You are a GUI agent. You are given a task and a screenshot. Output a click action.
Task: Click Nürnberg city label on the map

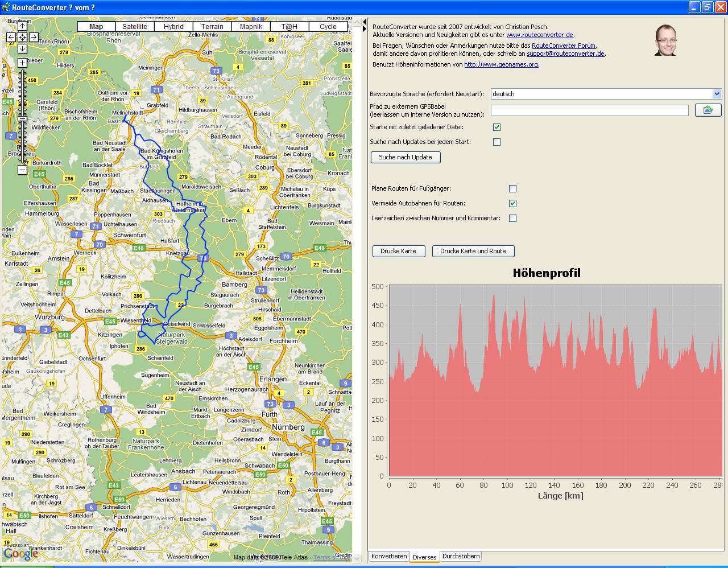point(288,427)
